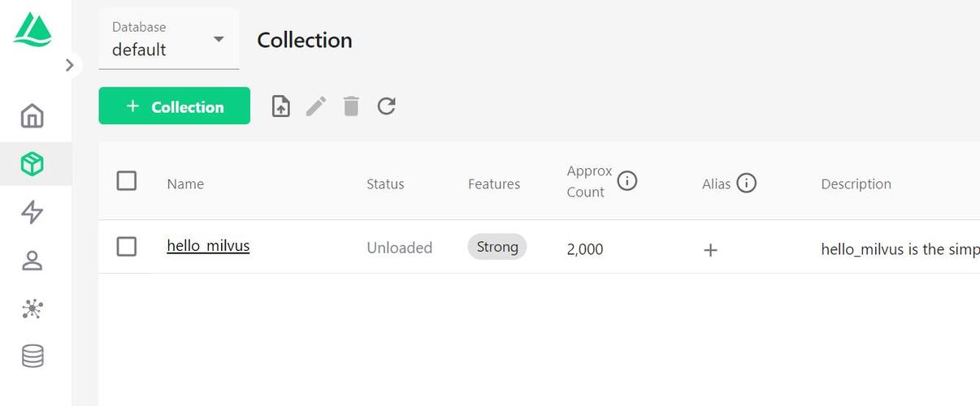Toggle the select-all collections checkbox
The width and height of the screenshot is (980, 406).
(127, 180)
